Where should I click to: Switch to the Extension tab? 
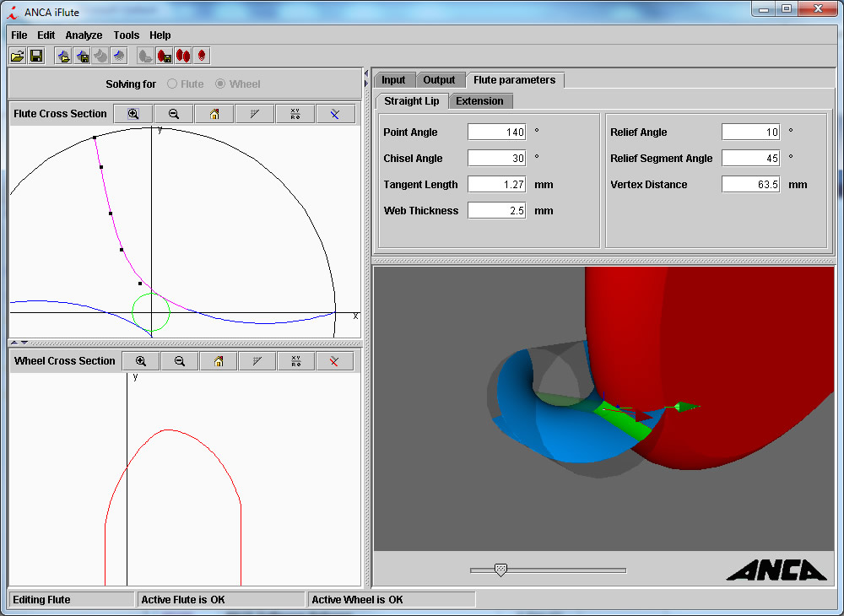[479, 101]
